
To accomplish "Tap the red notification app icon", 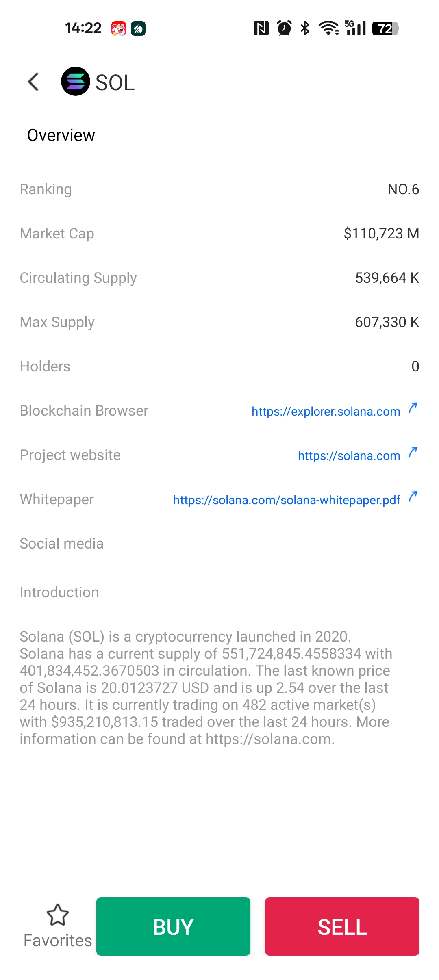I will (x=119, y=28).
